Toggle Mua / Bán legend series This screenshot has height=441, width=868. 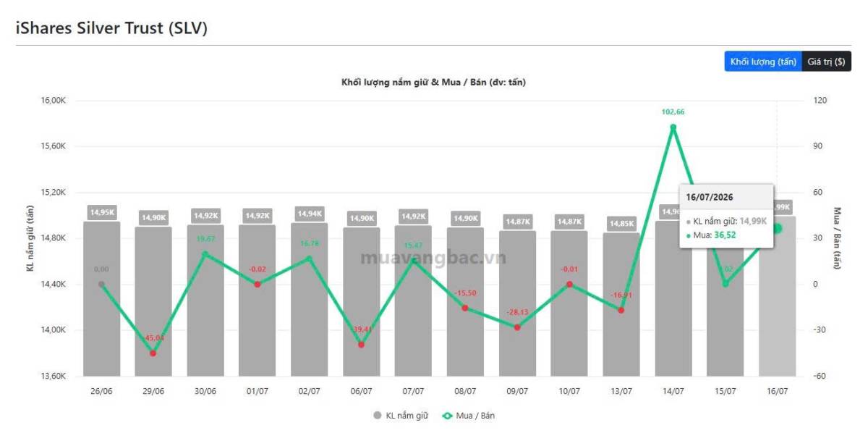[467, 416]
